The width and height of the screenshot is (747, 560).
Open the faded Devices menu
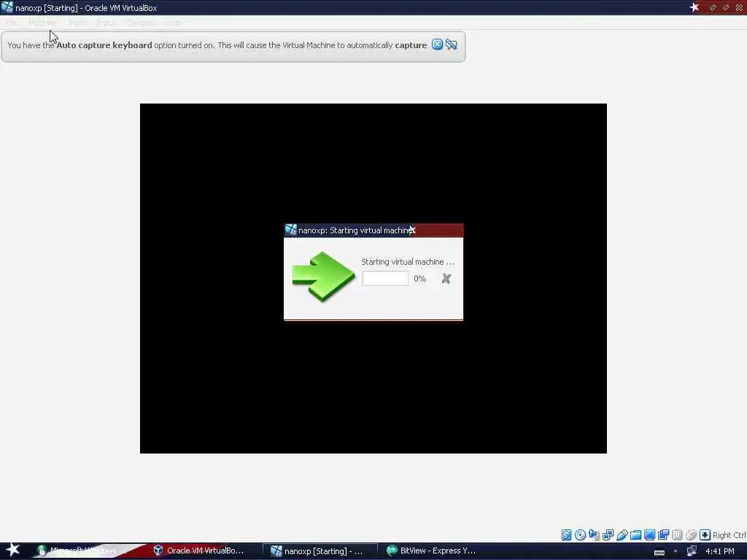[x=141, y=23]
